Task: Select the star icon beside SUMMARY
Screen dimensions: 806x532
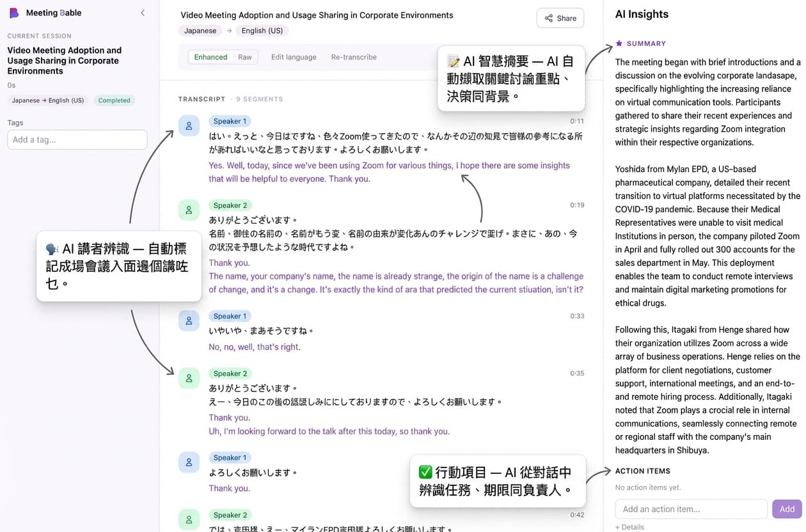Action: pos(618,43)
